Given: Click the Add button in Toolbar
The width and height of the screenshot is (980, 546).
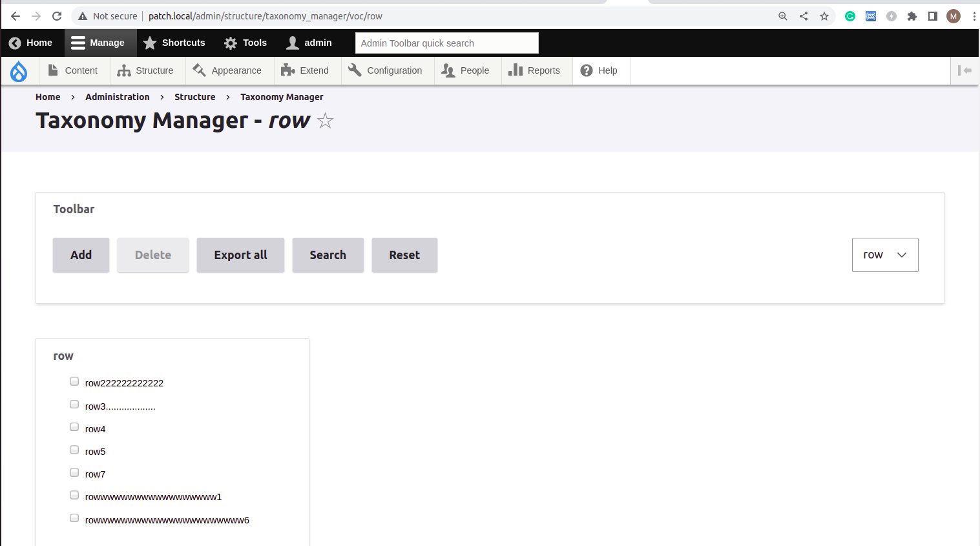Looking at the screenshot, I should click(x=81, y=255).
